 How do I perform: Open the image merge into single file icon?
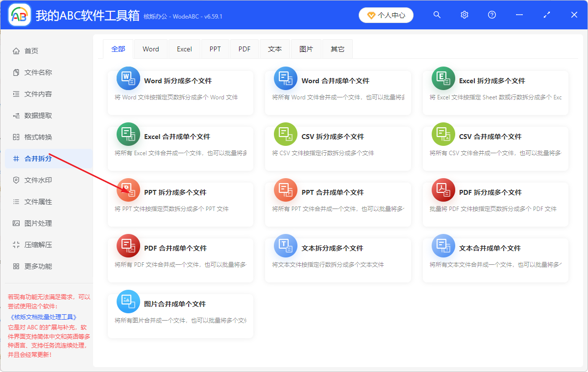(x=128, y=302)
